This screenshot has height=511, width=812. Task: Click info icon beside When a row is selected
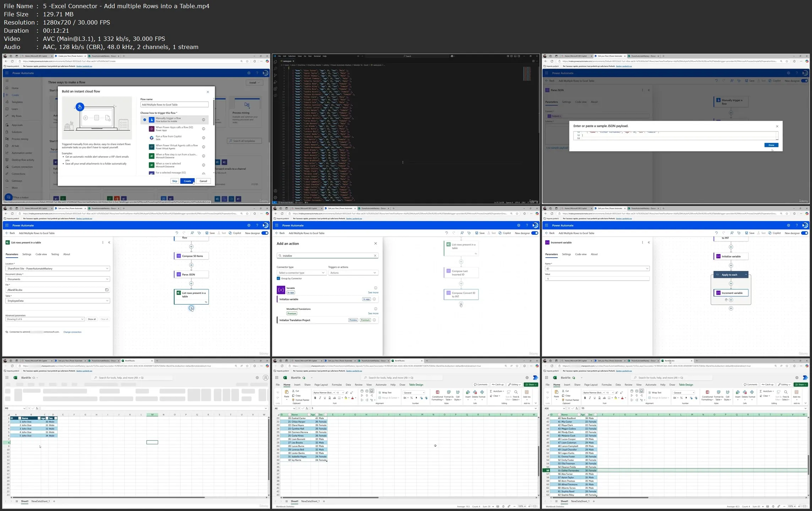click(203, 165)
